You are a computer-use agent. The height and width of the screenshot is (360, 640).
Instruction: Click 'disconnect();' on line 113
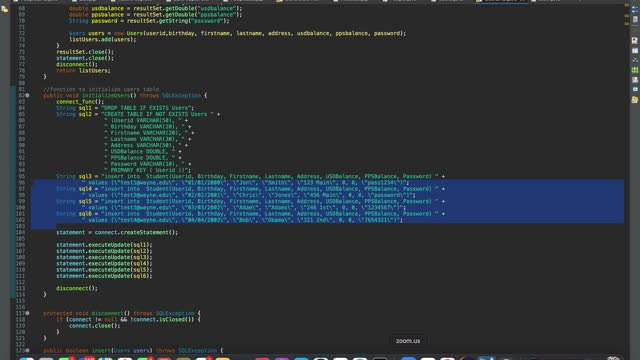(x=77, y=288)
